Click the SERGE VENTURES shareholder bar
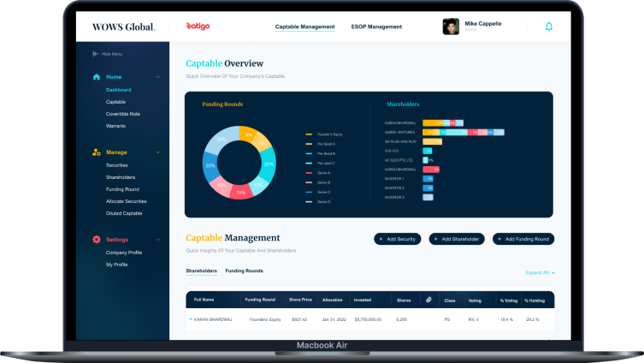Viewport: 644px width, 363px height. [x=464, y=133]
